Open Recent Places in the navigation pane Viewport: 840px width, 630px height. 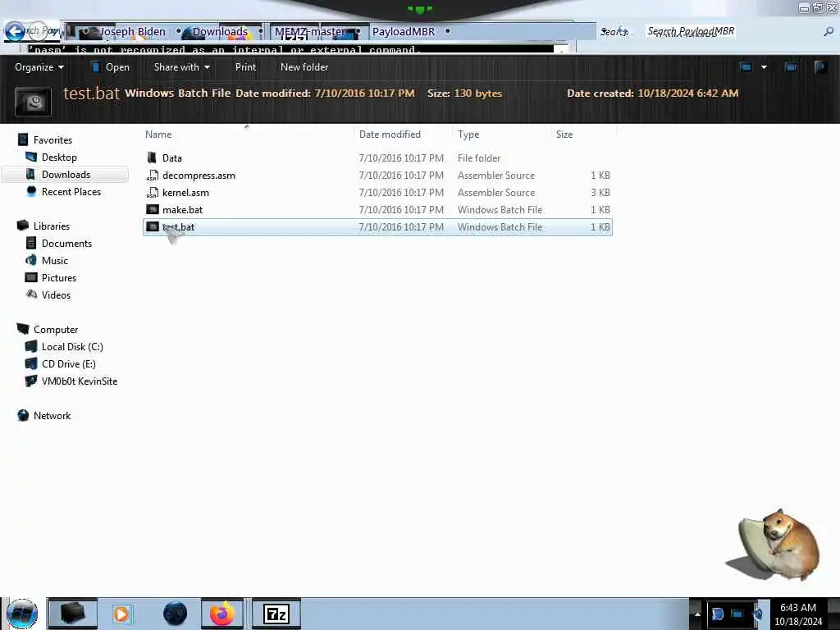(x=71, y=191)
